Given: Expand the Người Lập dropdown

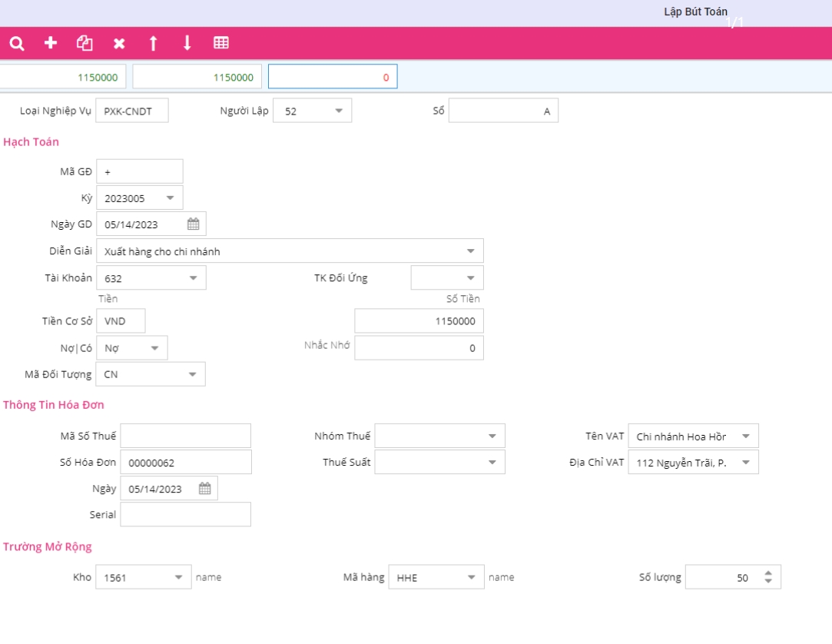Looking at the screenshot, I should [339, 111].
